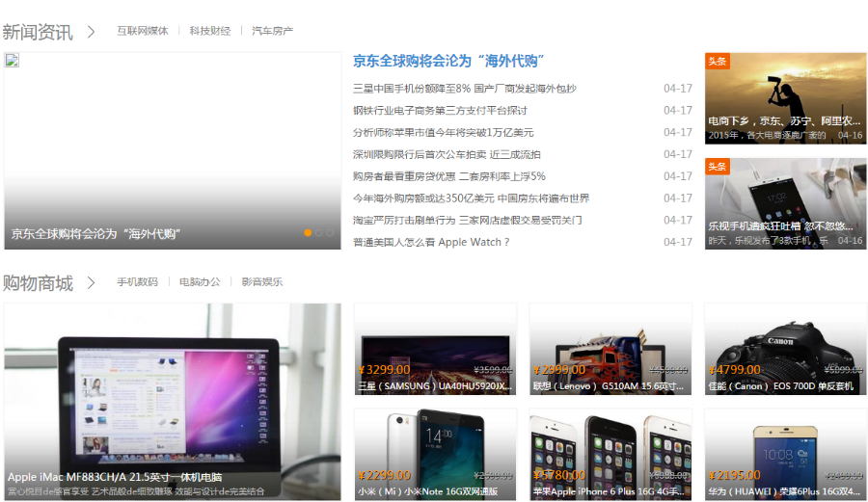This screenshot has width=868, height=502.
Task: Select the third carousel dot
Action: pyautogui.click(x=330, y=233)
